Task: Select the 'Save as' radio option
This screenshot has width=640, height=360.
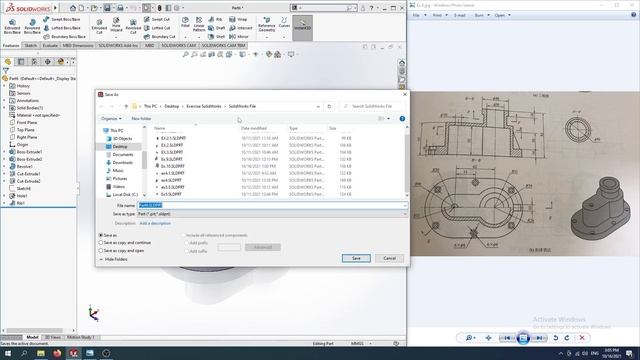Action: pos(101,236)
